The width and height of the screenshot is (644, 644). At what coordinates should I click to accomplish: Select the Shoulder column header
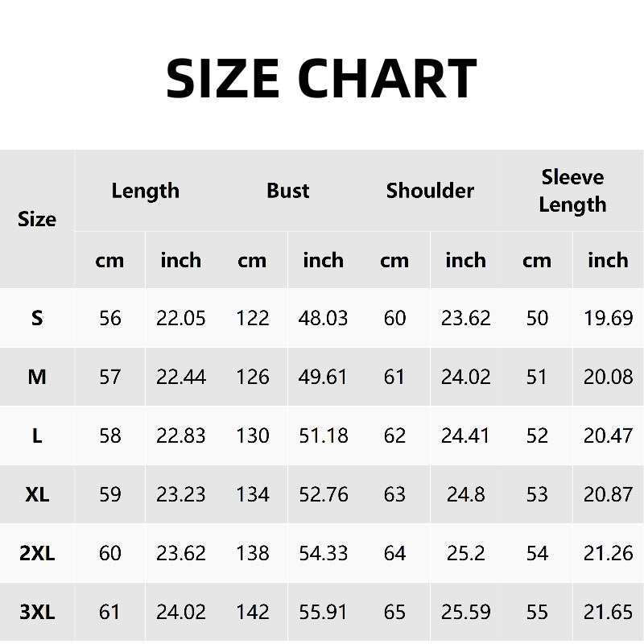tap(430, 191)
